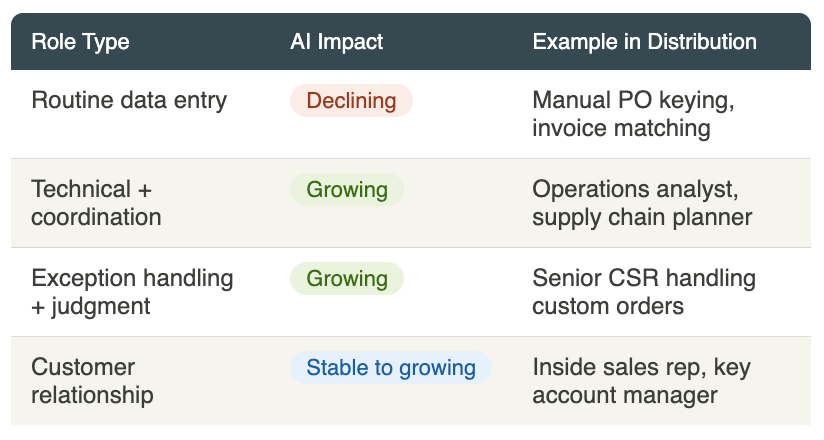
Task: Click supply chain planner text
Action: 642,217
